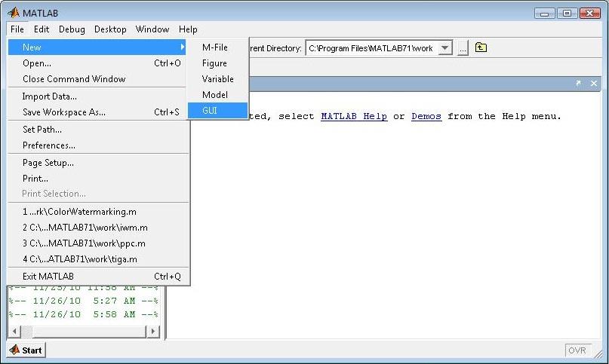The image size is (609, 364).
Task: Create a new Model from the submenu
Action: click(217, 95)
